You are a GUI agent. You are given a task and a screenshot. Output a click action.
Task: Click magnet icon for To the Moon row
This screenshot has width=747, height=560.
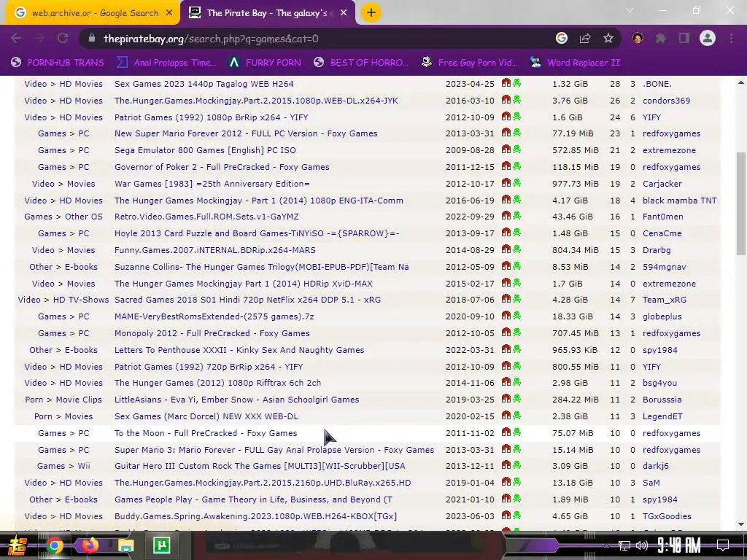tap(506, 432)
